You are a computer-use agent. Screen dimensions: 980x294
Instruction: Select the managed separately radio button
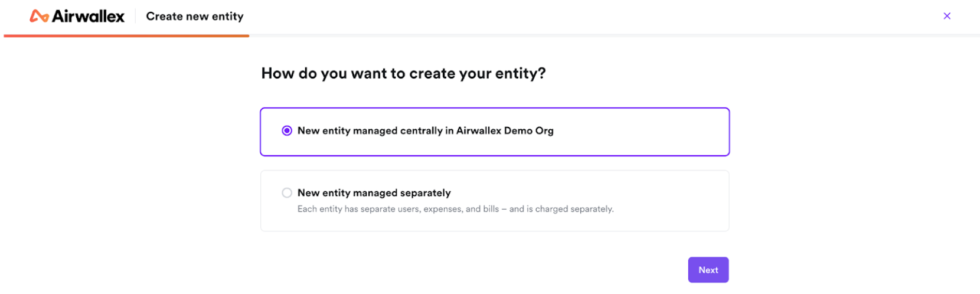click(287, 192)
